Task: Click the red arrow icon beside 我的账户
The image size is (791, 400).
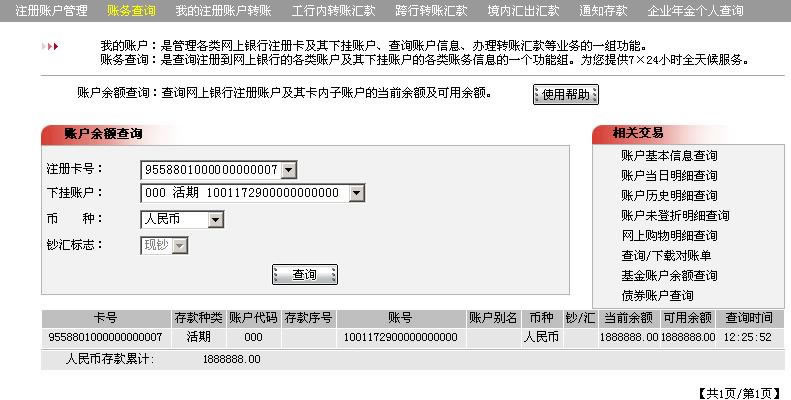Action: pyautogui.click(x=50, y=46)
